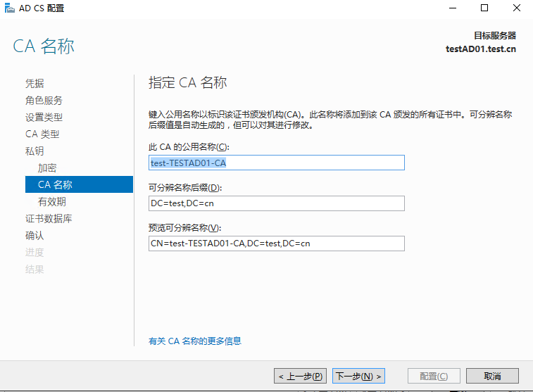Maximize the AD CS 配置 window
The width and height of the screenshot is (533, 392).
484,8
